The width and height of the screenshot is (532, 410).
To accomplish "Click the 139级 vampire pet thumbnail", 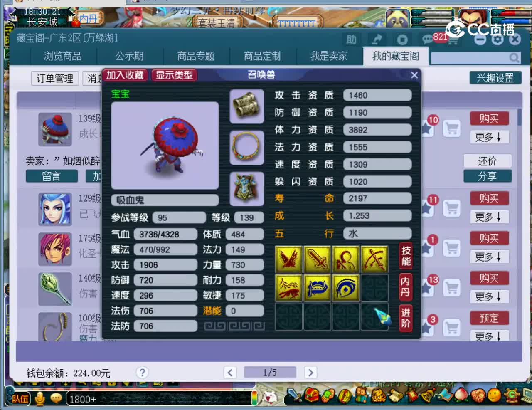I will tap(55, 129).
